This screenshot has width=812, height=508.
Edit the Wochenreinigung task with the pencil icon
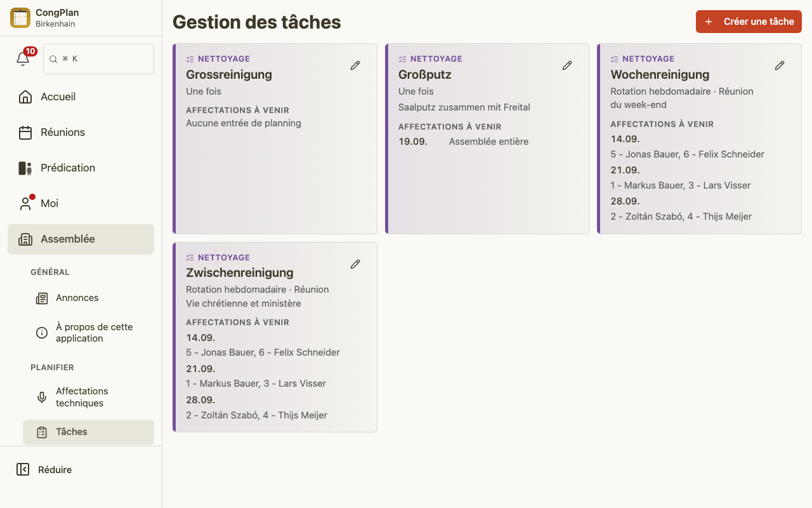[x=780, y=65]
